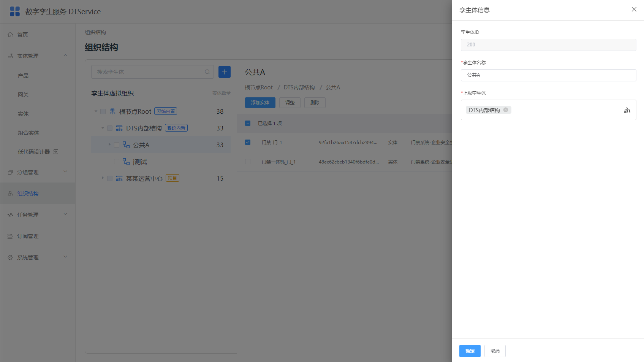Open the 实体 menu item

point(23,114)
